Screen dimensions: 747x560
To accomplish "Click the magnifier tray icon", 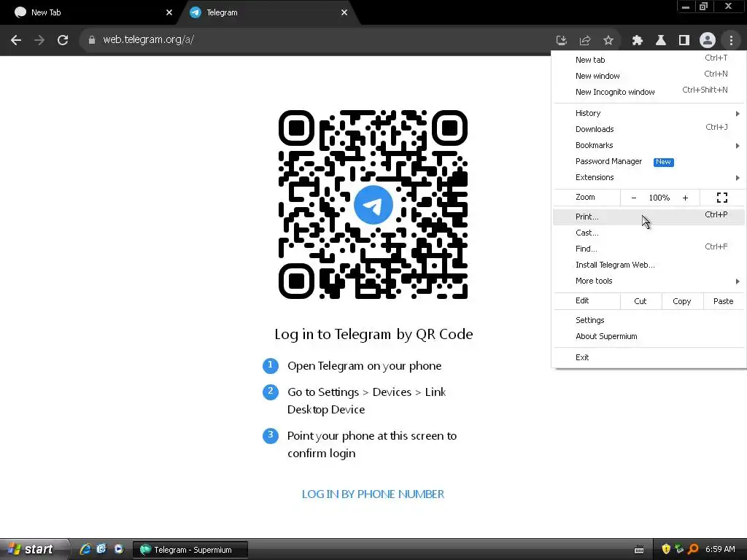I will 693,549.
